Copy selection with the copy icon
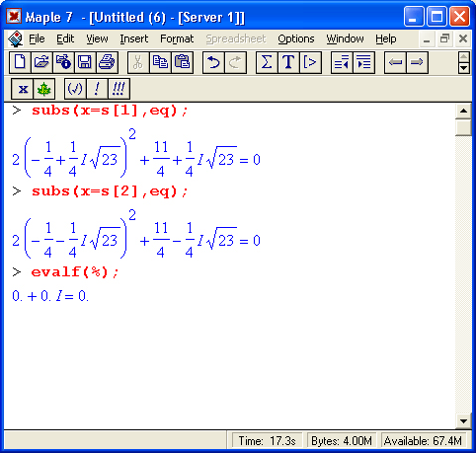 pos(160,62)
